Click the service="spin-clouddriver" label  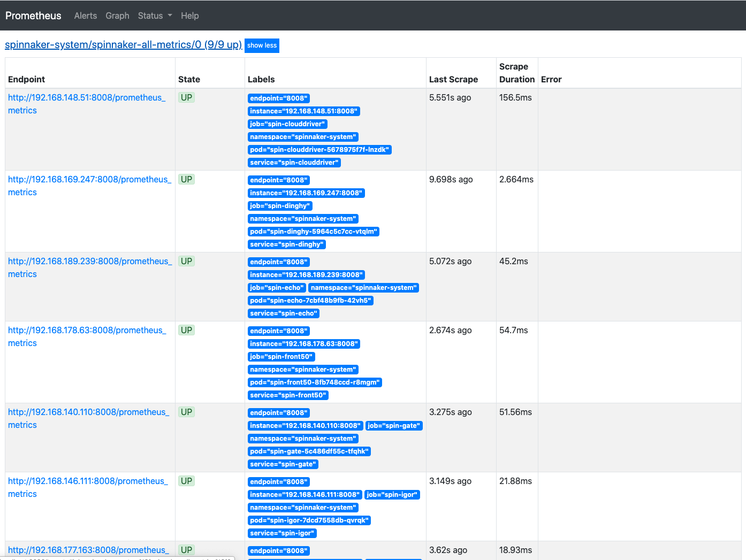click(x=294, y=163)
